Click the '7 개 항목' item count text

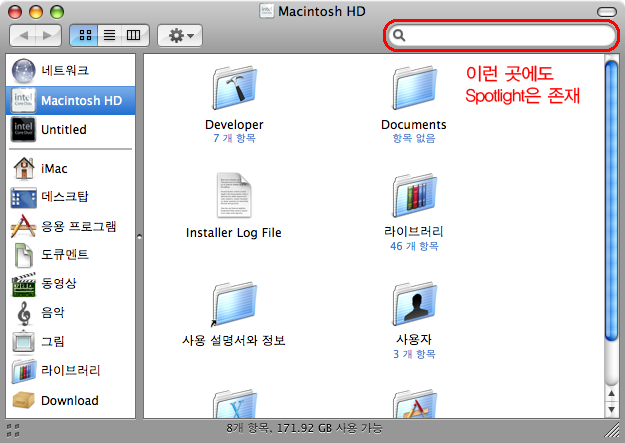pyautogui.click(x=234, y=138)
